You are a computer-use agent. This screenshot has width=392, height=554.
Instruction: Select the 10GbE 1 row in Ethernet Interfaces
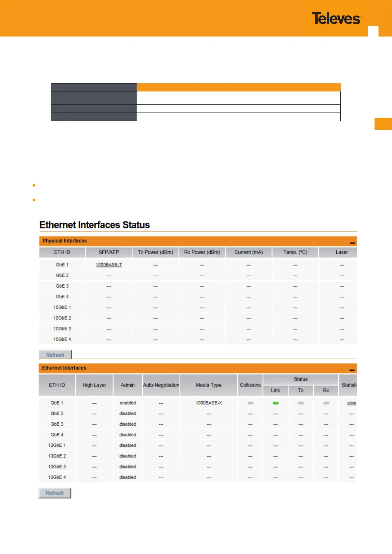198,445
